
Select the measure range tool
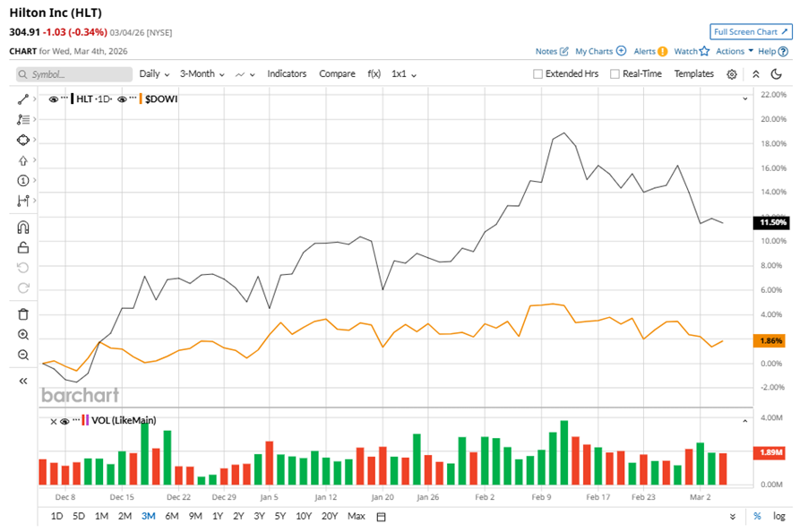[x=23, y=201]
